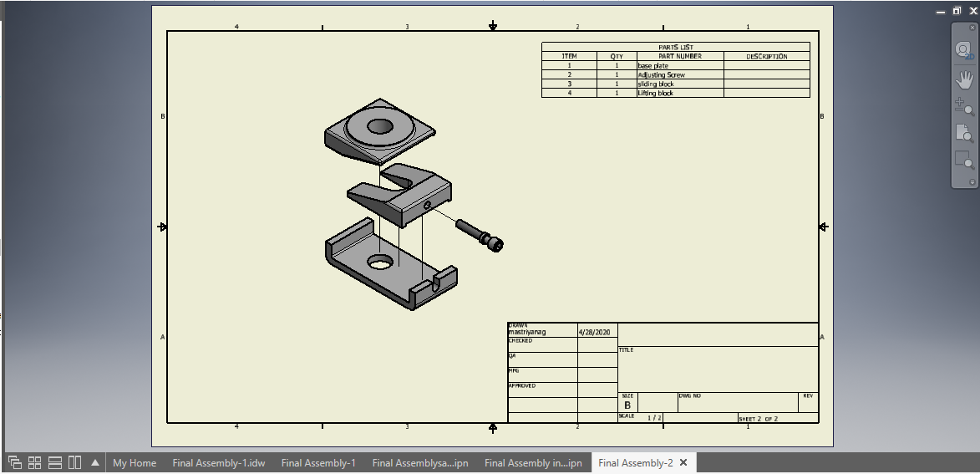Click the SHEET 2 OF 2 text
980x474 pixels.
pyautogui.click(x=758, y=419)
